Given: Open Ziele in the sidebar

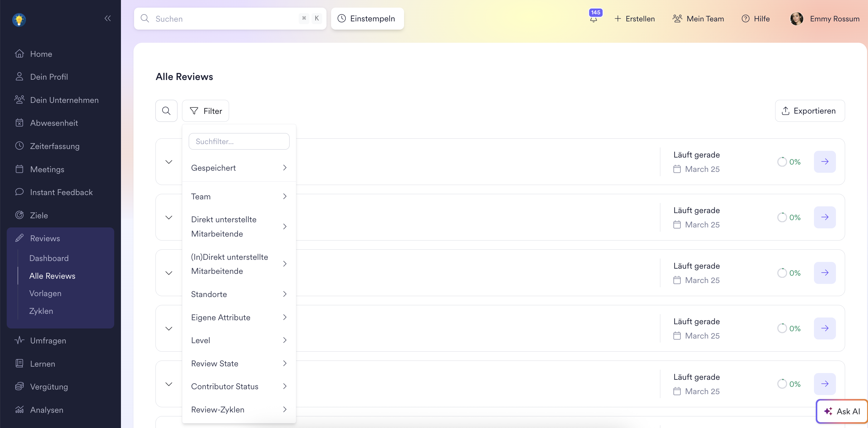Looking at the screenshot, I should point(39,215).
